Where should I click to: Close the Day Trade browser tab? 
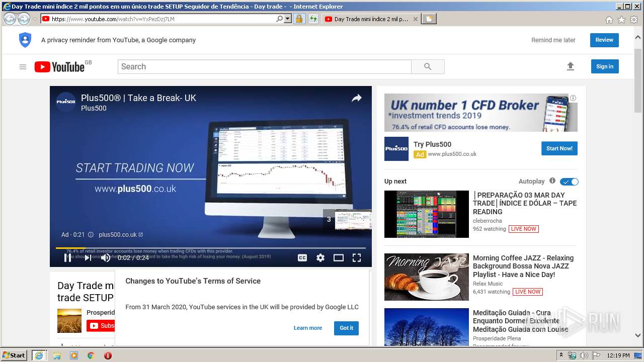(415, 19)
